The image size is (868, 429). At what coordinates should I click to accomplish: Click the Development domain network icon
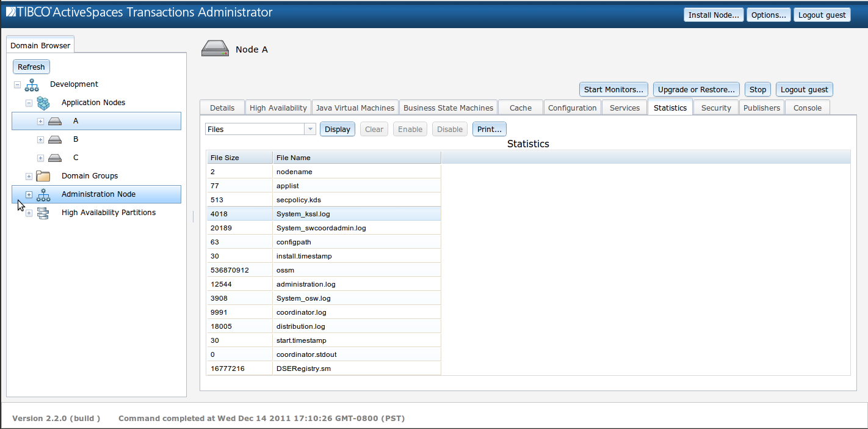(x=32, y=84)
